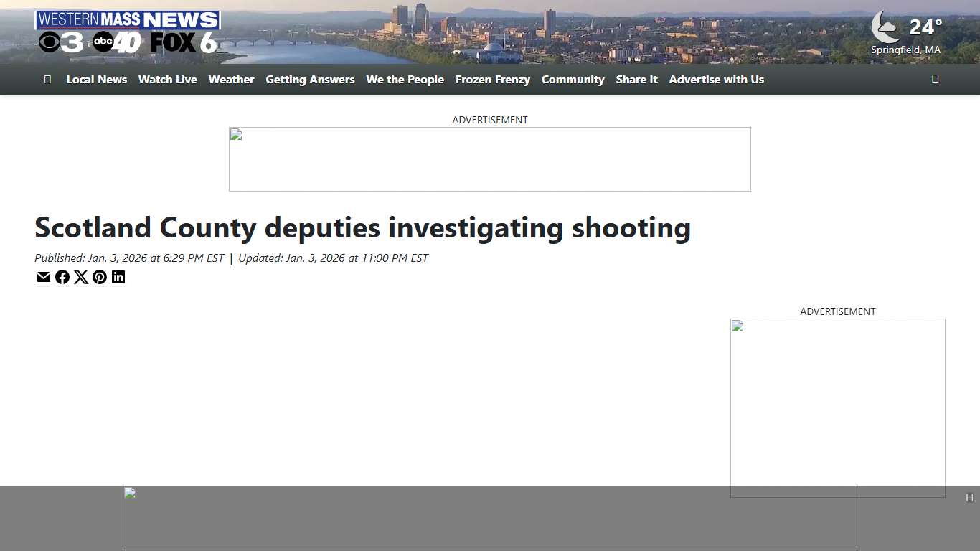Select the Share It menu item
Image resolution: width=980 pixels, height=551 pixels.
pos(636,79)
